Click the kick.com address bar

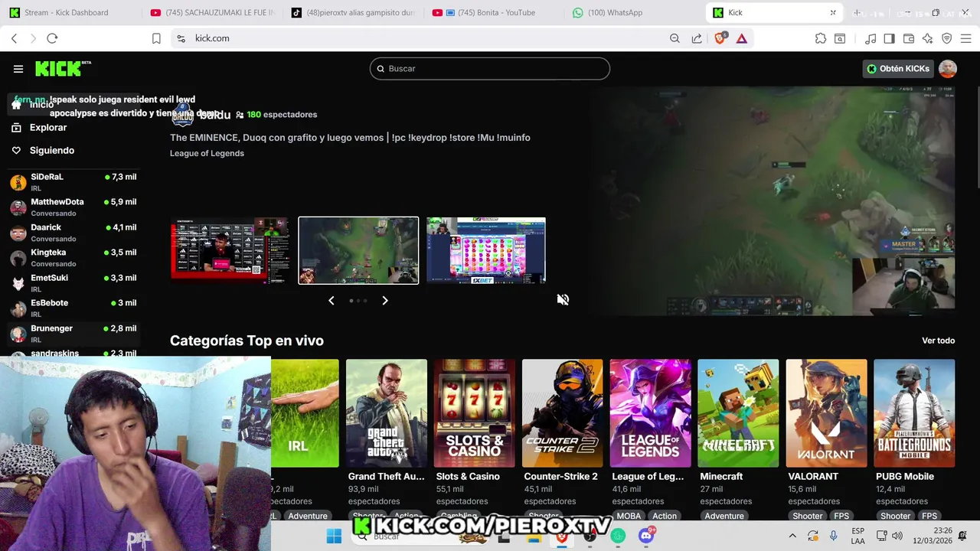(421, 38)
